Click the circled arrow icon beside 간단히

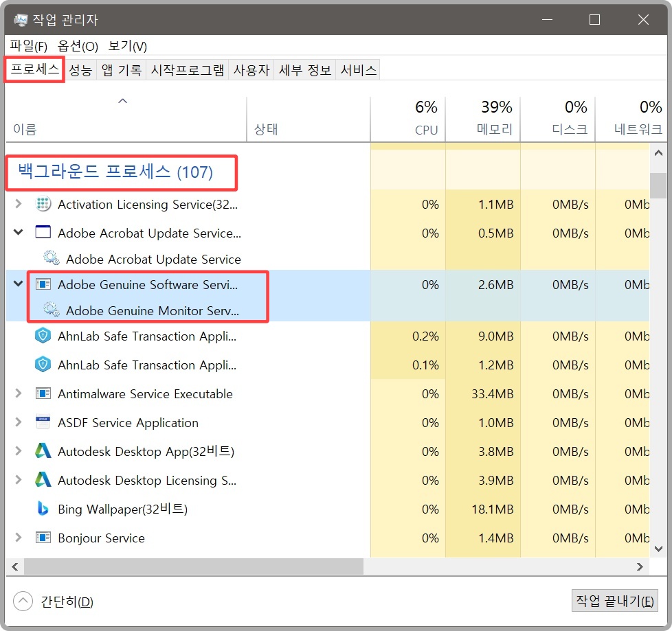[x=23, y=601]
